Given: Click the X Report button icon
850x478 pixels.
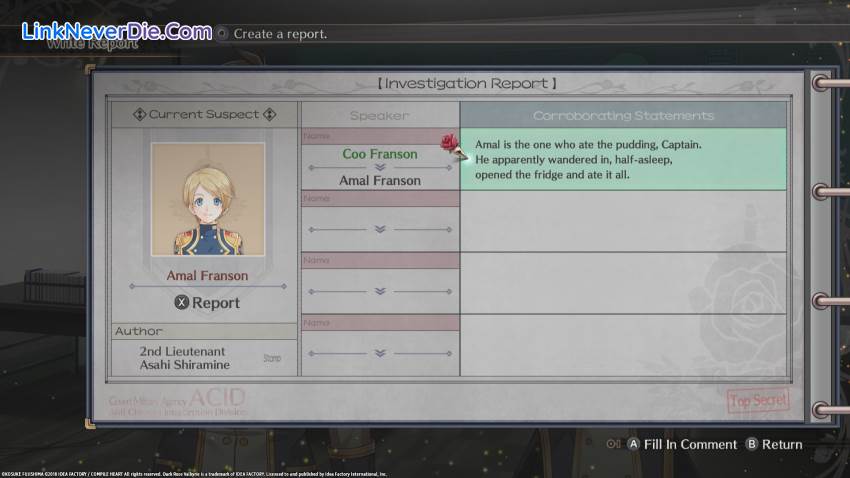Looking at the screenshot, I should pyautogui.click(x=182, y=302).
